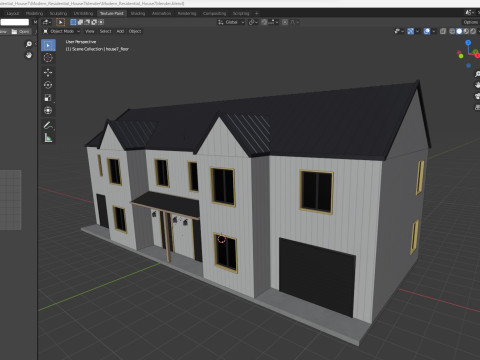Select the Measure tool
Screen dimensions: 480x360
pyautogui.click(x=48, y=138)
